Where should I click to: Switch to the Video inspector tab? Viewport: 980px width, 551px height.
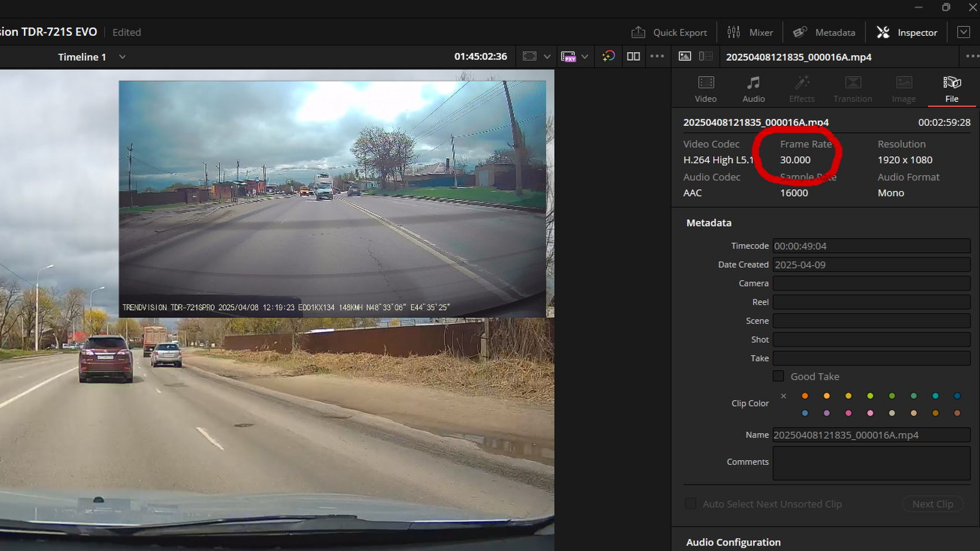706,89
